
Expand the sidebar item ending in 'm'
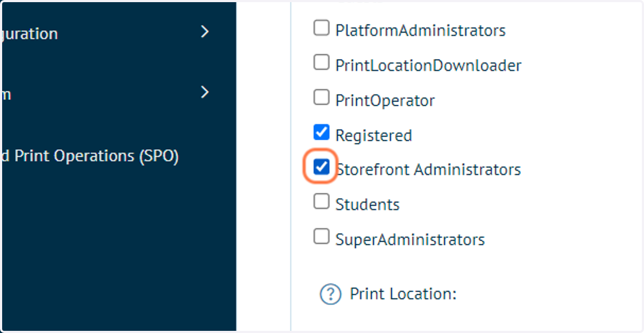[x=204, y=92]
